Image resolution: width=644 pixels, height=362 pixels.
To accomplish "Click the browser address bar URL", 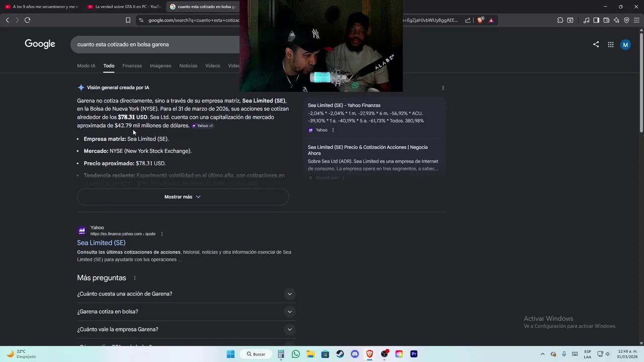I will point(194,20).
